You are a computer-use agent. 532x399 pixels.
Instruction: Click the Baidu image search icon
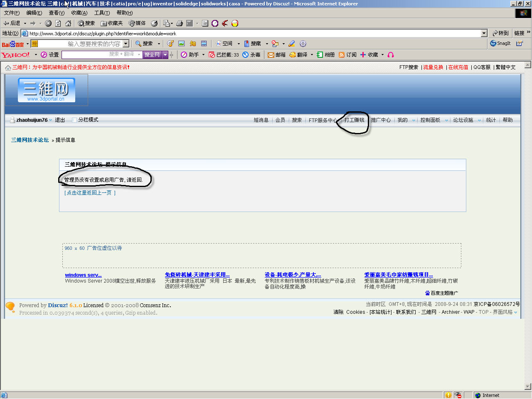coord(182,44)
